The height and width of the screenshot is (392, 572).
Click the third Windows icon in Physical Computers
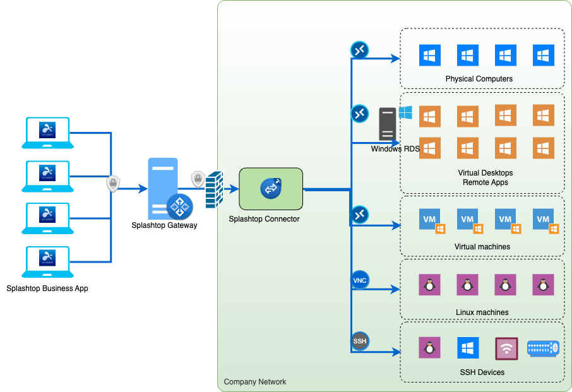pos(505,55)
